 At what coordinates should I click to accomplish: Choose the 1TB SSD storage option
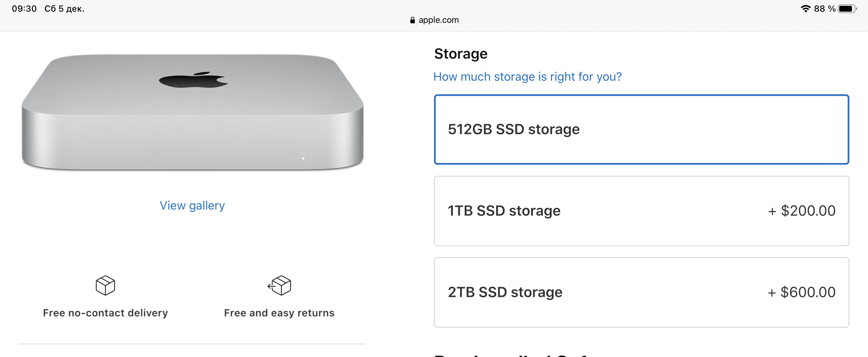[642, 211]
